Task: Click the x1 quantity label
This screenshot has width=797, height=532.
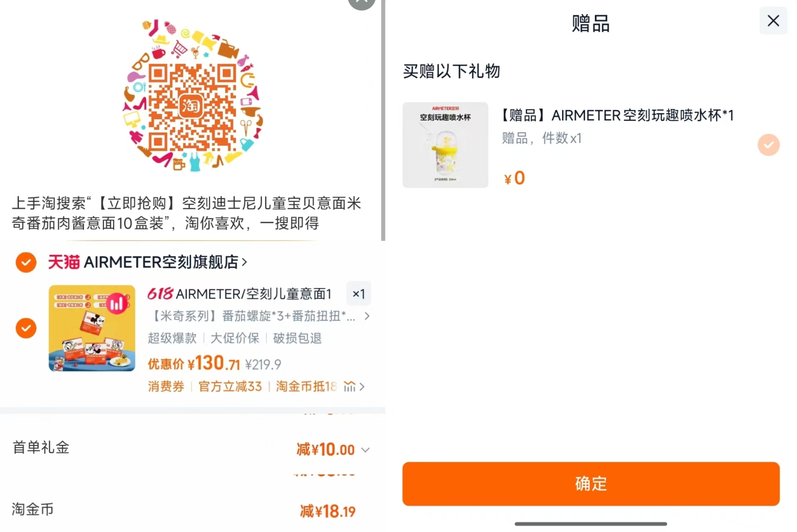Action: click(358, 294)
